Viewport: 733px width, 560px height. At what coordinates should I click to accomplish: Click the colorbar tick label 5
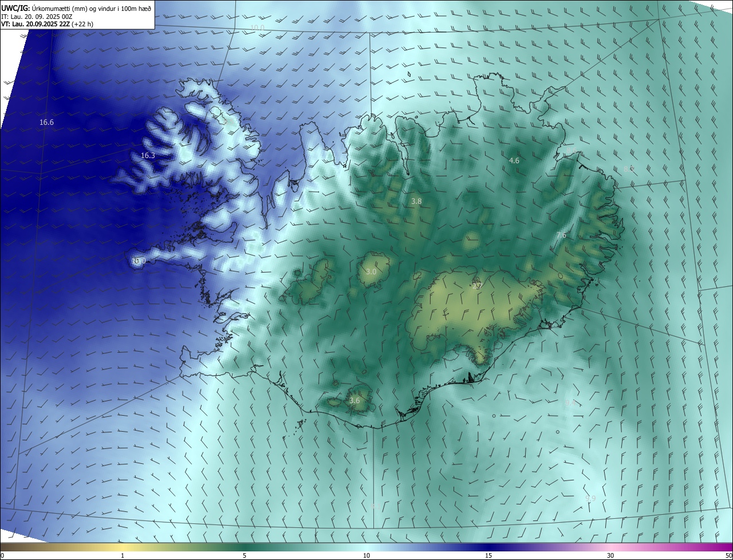click(245, 556)
